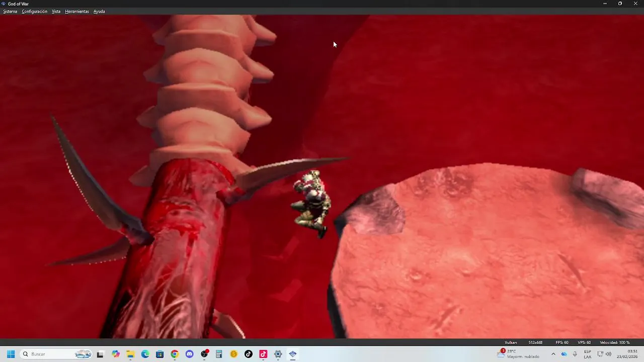The width and height of the screenshot is (644, 362).
Task: Open the Vista menu
Action: click(56, 11)
